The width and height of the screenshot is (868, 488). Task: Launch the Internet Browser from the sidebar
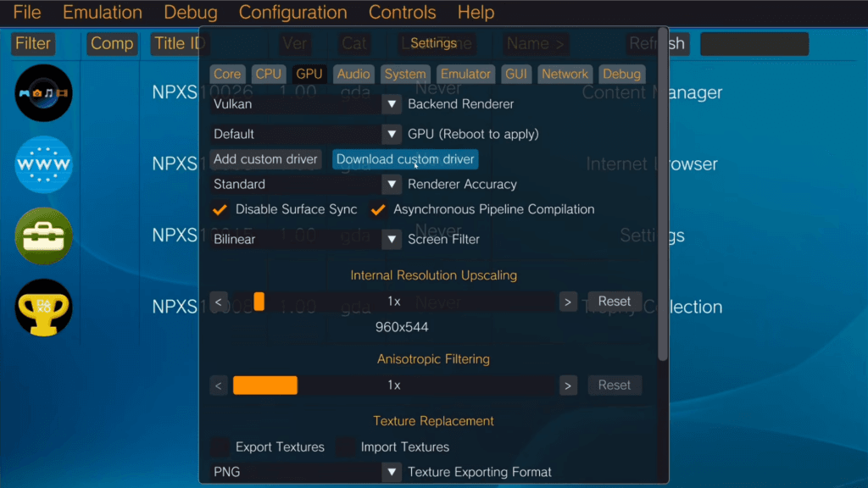(42, 164)
